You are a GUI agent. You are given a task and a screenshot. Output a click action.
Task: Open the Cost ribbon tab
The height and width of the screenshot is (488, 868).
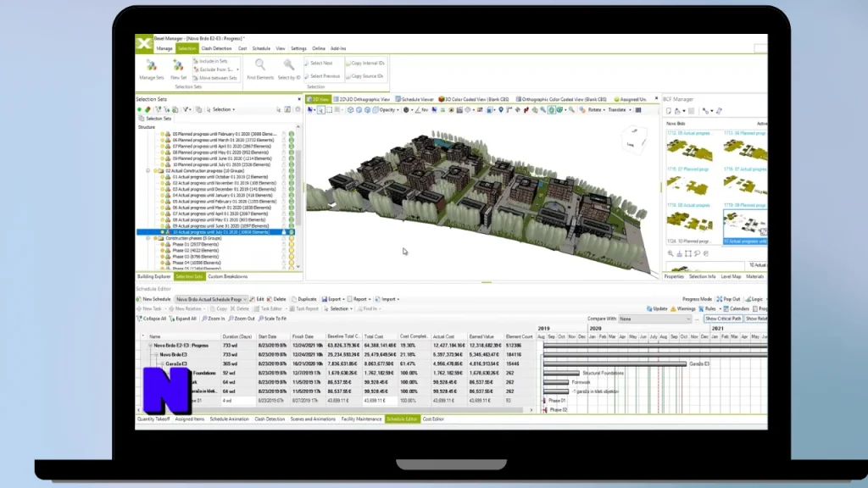point(242,48)
